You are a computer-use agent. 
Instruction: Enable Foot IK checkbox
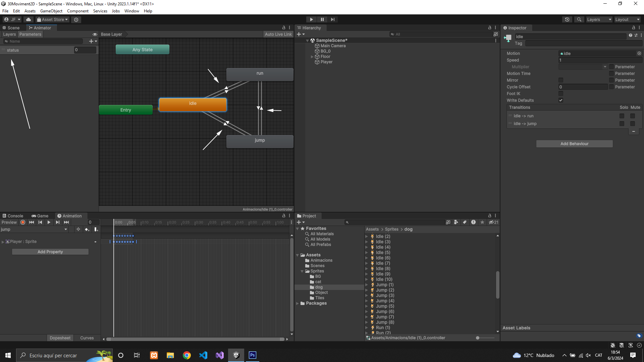(560, 94)
